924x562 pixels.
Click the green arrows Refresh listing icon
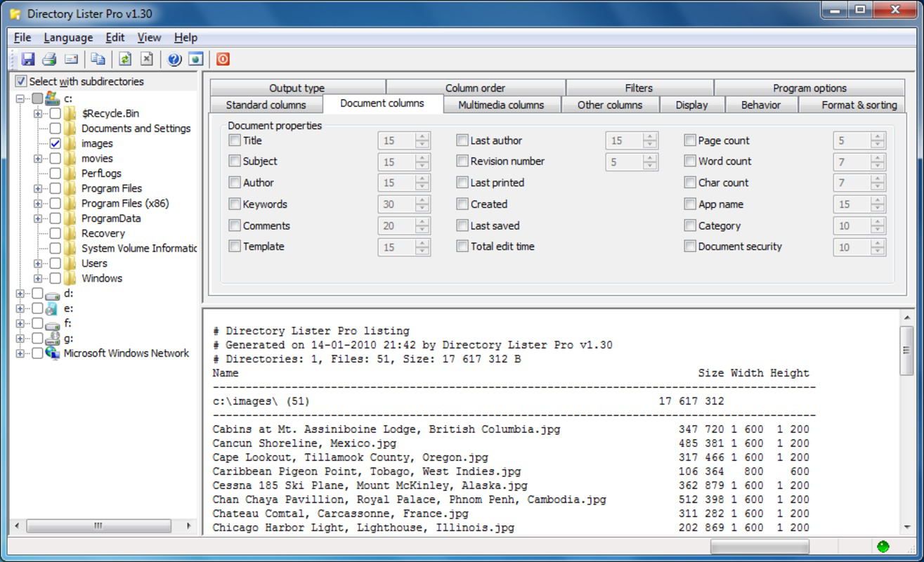click(x=125, y=59)
